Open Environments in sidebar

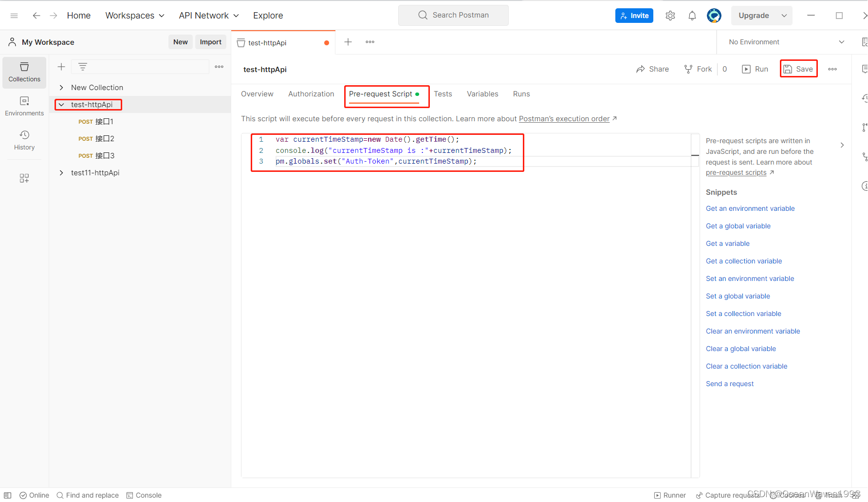tap(24, 106)
